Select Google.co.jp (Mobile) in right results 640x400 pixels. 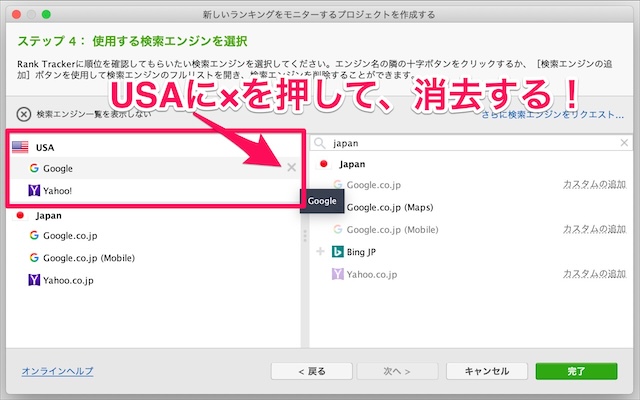coord(392,230)
